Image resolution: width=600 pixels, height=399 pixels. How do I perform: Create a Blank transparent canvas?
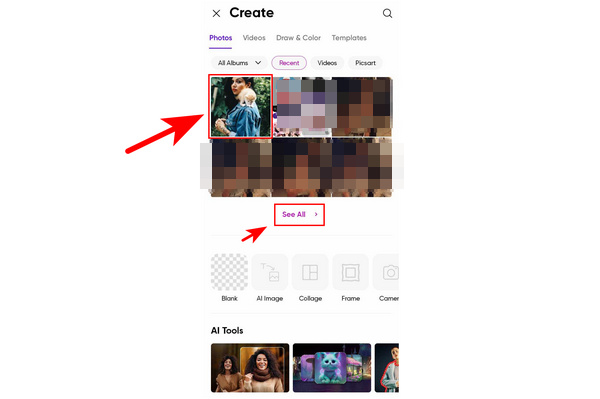[x=229, y=272]
